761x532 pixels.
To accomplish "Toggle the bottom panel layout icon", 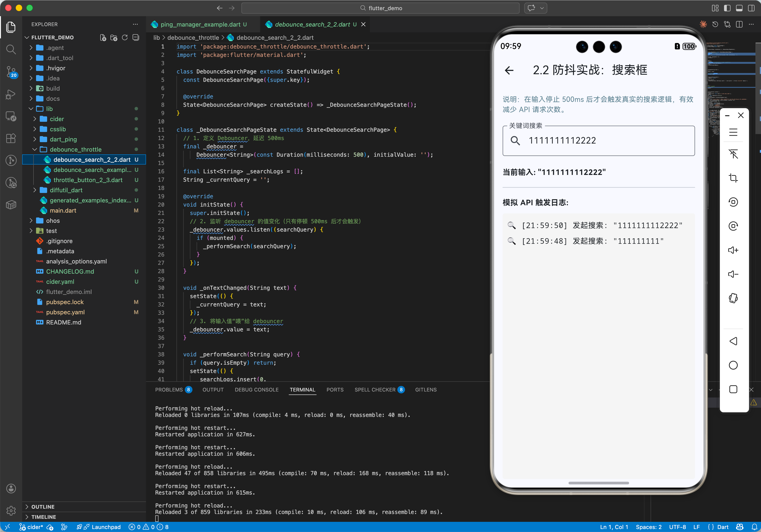I will 739,8.
